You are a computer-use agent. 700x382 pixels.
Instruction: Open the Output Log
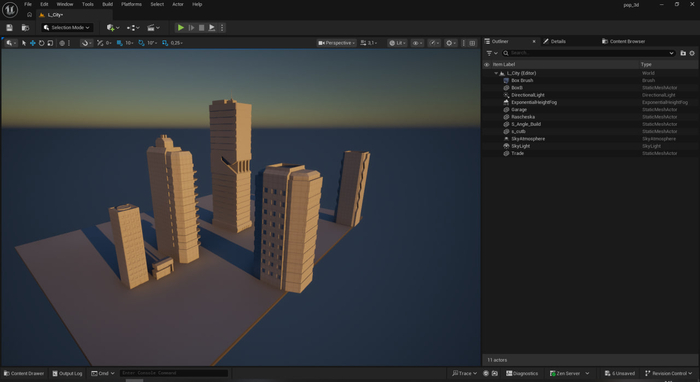coord(67,374)
